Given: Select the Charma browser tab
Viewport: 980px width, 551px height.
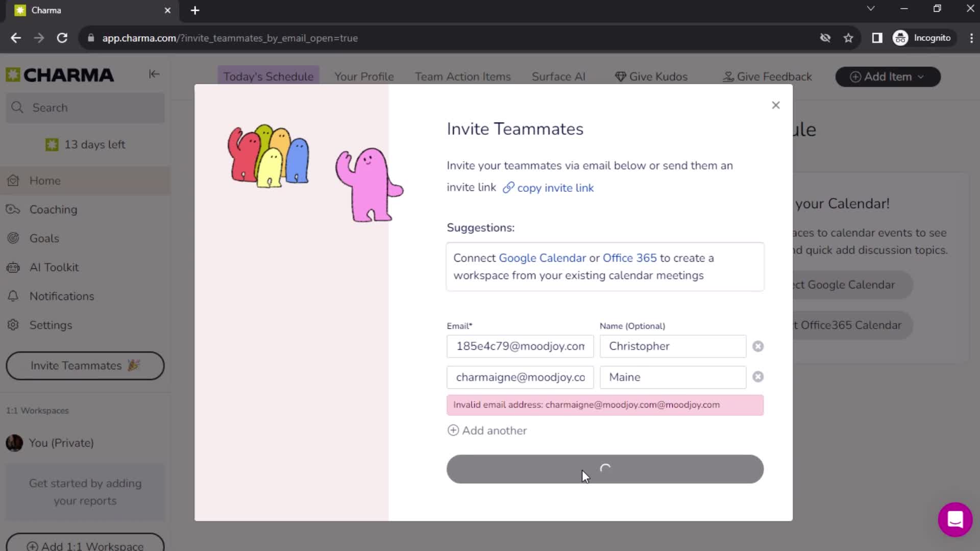Looking at the screenshot, I should 92,10.
